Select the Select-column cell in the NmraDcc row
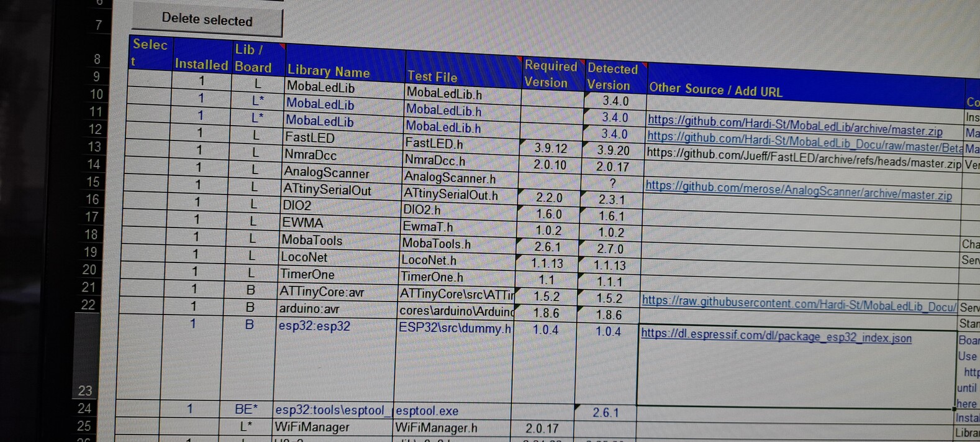 pos(147,149)
